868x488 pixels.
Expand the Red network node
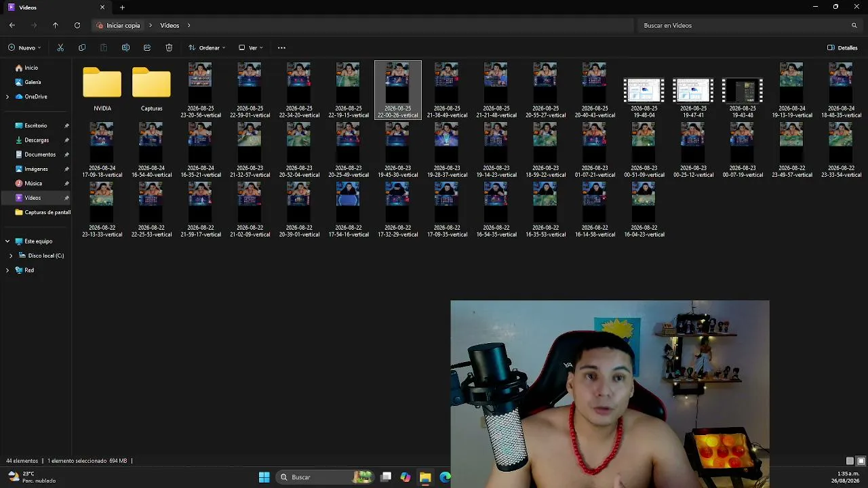click(7, 270)
